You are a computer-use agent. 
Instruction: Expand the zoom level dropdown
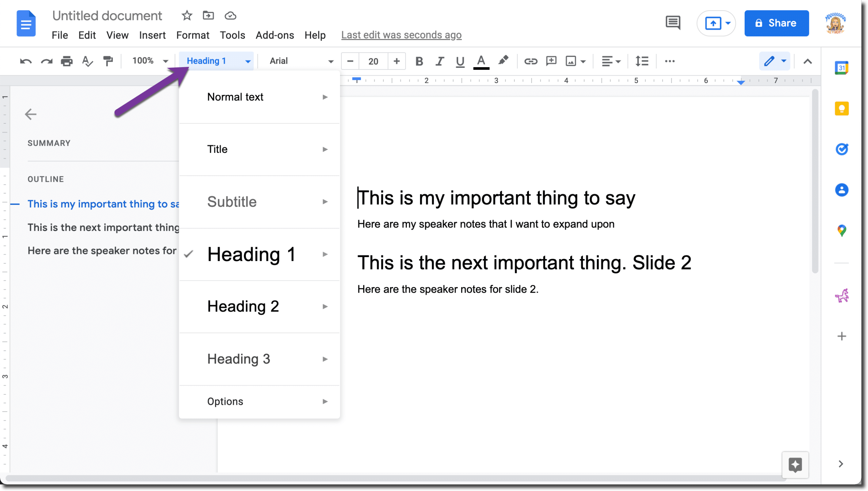[165, 61]
